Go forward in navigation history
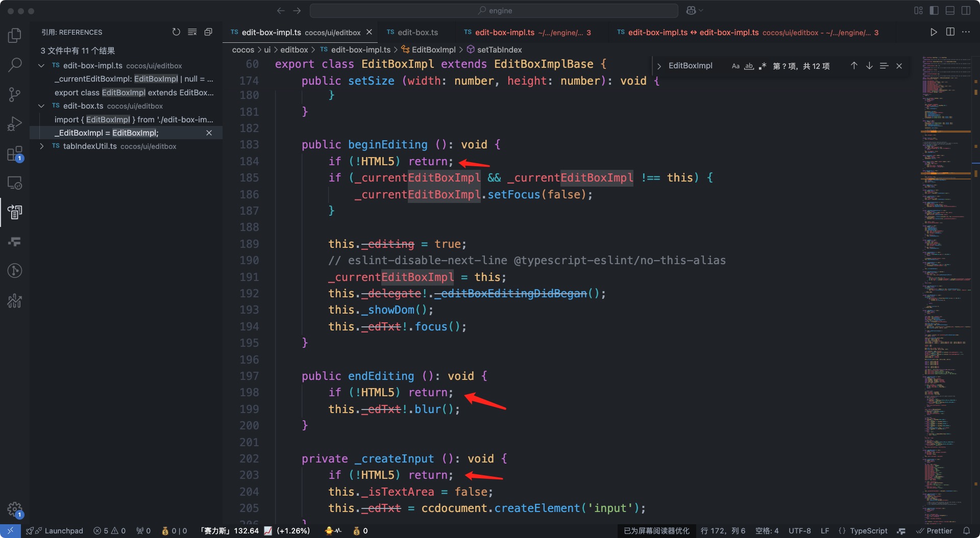The image size is (980, 538). (x=297, y=11)
